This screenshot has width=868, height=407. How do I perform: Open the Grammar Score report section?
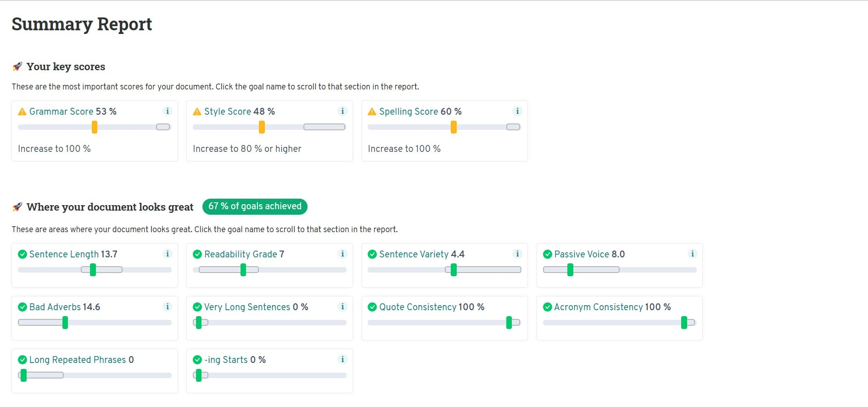tap(61, 111)
